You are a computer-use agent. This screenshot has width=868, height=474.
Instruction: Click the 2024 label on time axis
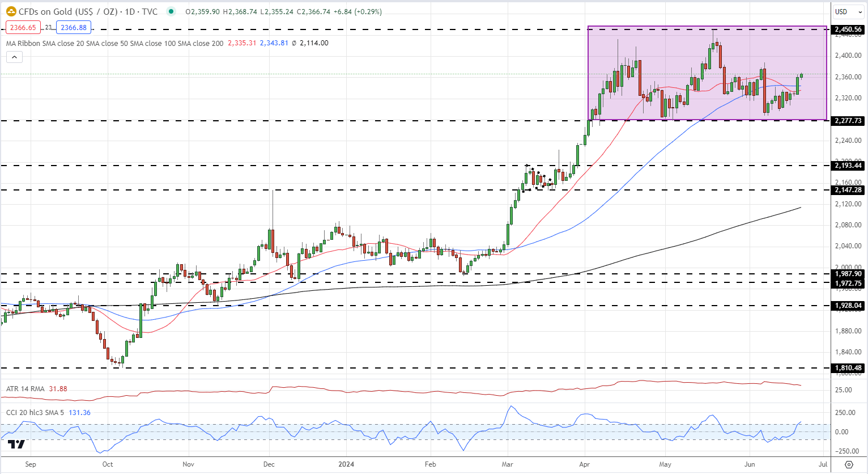point(346,464)
